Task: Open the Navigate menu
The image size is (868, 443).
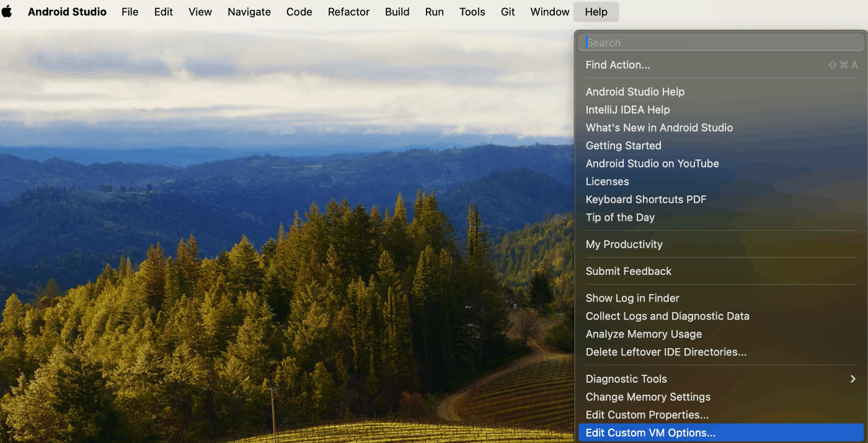Action: [249, 12]
